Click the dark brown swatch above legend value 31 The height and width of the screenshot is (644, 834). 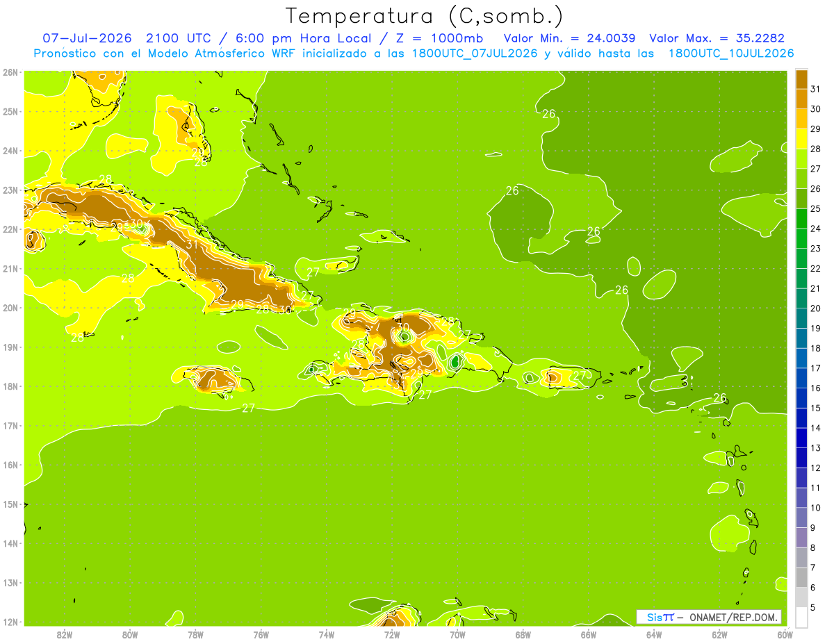[801, 79]
